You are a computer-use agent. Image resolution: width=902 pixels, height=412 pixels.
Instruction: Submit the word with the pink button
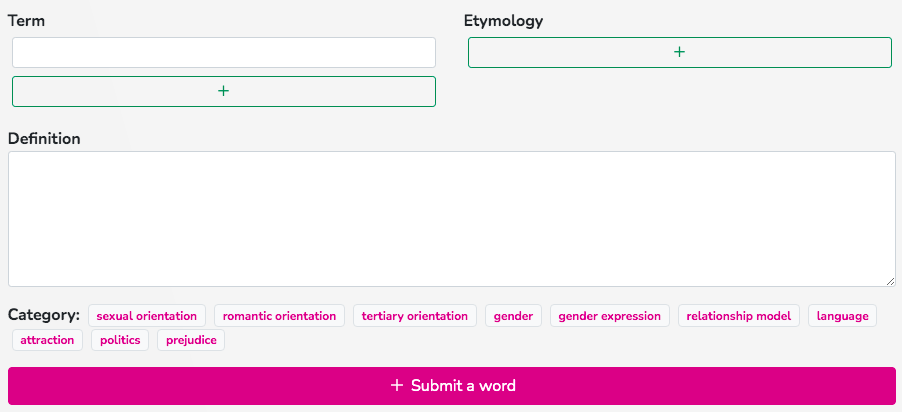coord(452,386)
